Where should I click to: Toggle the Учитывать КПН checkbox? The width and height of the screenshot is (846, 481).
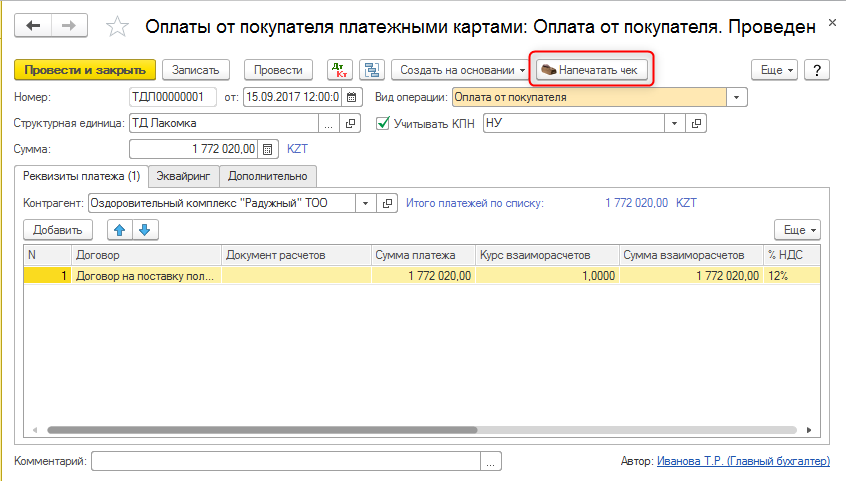383,123
